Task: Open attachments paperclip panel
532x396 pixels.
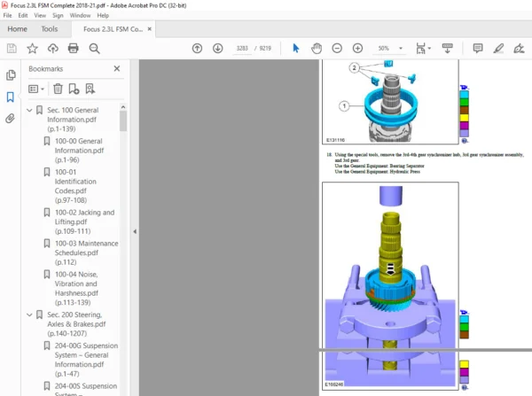Action: (10, 119)
